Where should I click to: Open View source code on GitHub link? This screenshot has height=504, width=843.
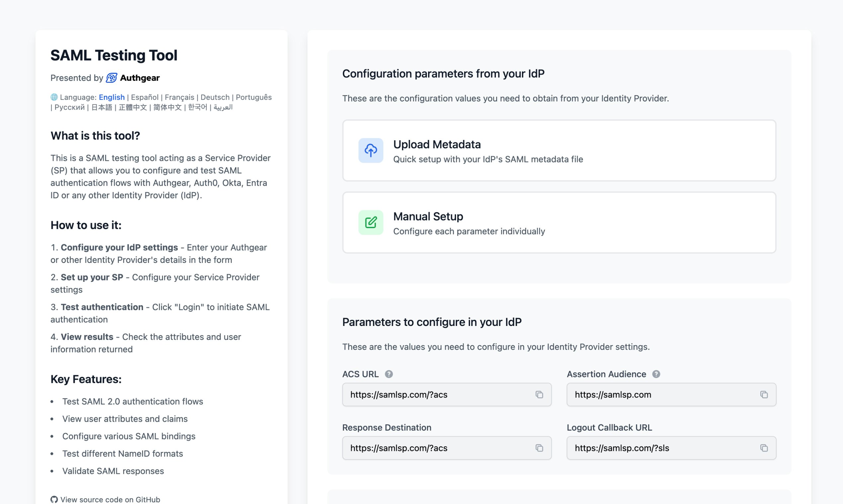(x=106, y=499)
